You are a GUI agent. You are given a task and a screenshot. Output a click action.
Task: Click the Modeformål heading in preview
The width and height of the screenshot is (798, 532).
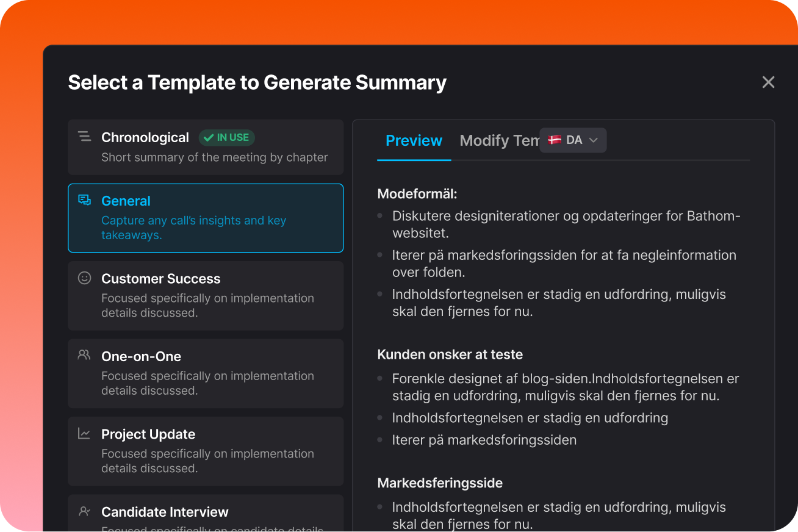[417, 194]
